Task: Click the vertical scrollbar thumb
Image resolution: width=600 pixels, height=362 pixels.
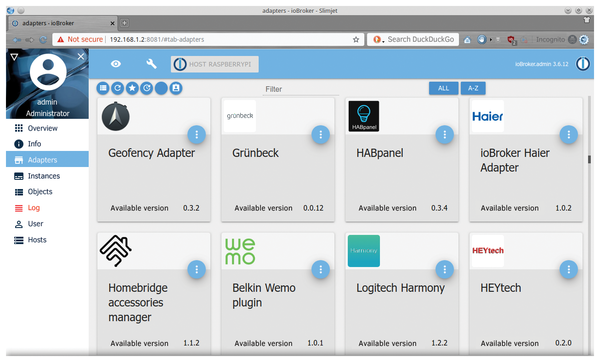Action: pyautogui.click(x=589, y=159)
